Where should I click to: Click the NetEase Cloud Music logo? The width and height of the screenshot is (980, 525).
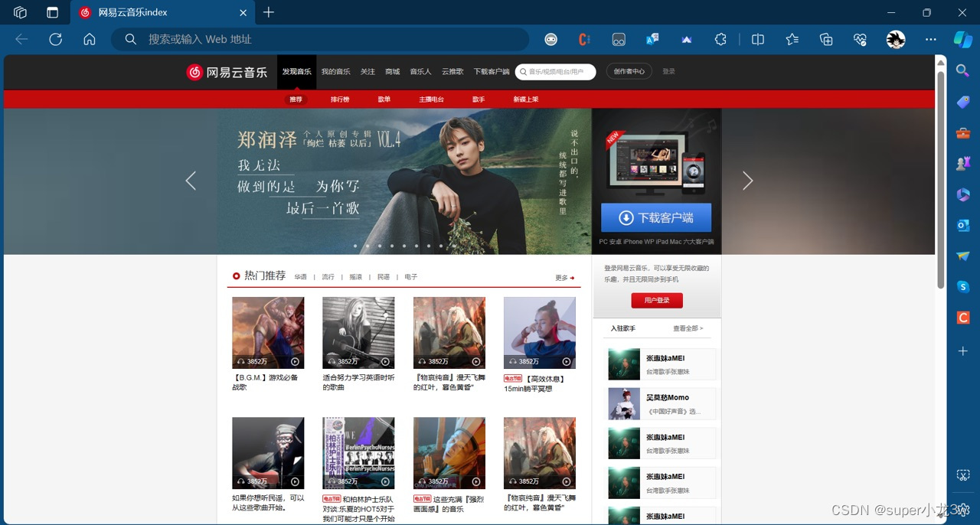227,72
